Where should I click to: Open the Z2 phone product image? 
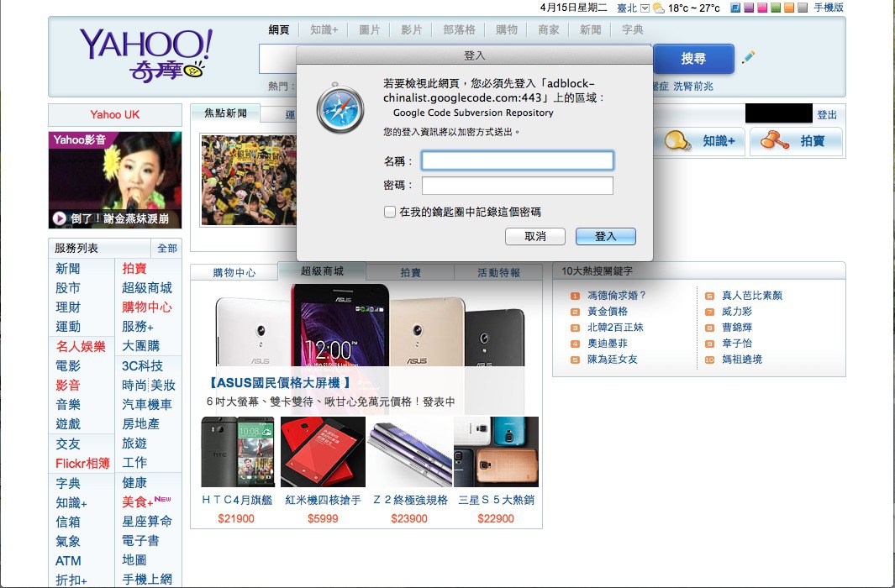410,452
